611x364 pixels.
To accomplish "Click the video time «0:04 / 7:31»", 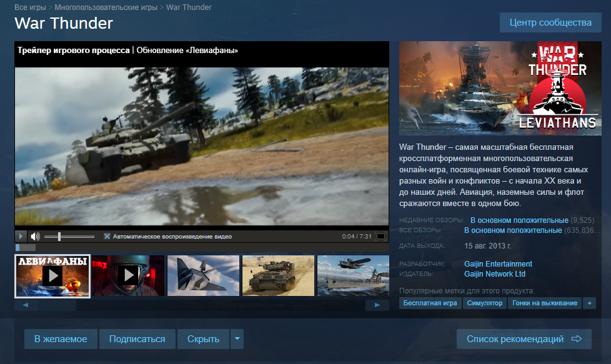I will 357,236.
